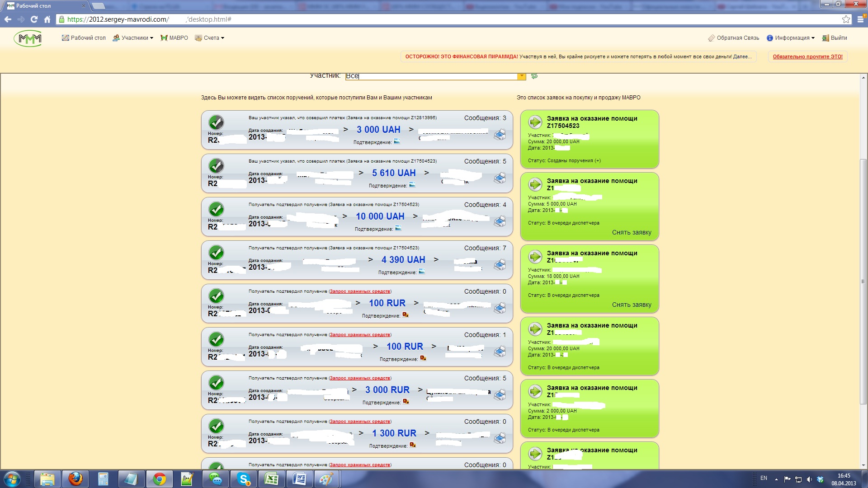Image resolution: width=868 pixels, height=488 pixels.
Task: Click green checkmark on 3 000 UAH order
Action: (x=216, y=122)
